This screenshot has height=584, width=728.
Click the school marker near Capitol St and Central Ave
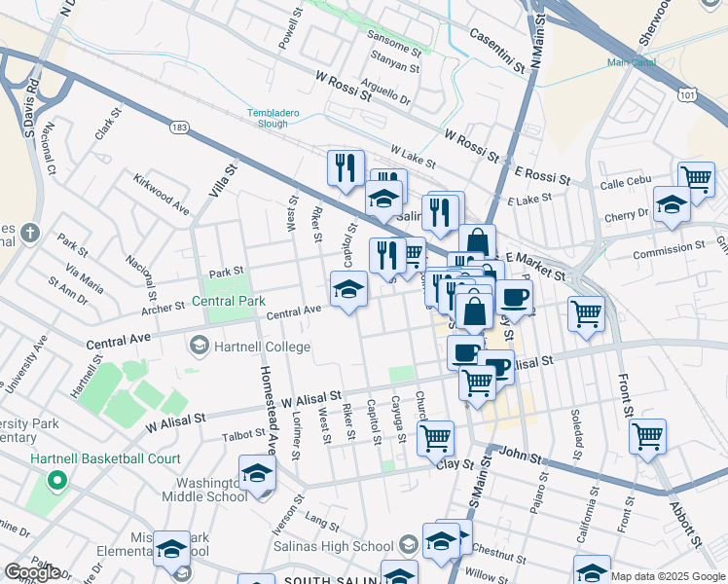pyautogui.click(x=348, y=289)
